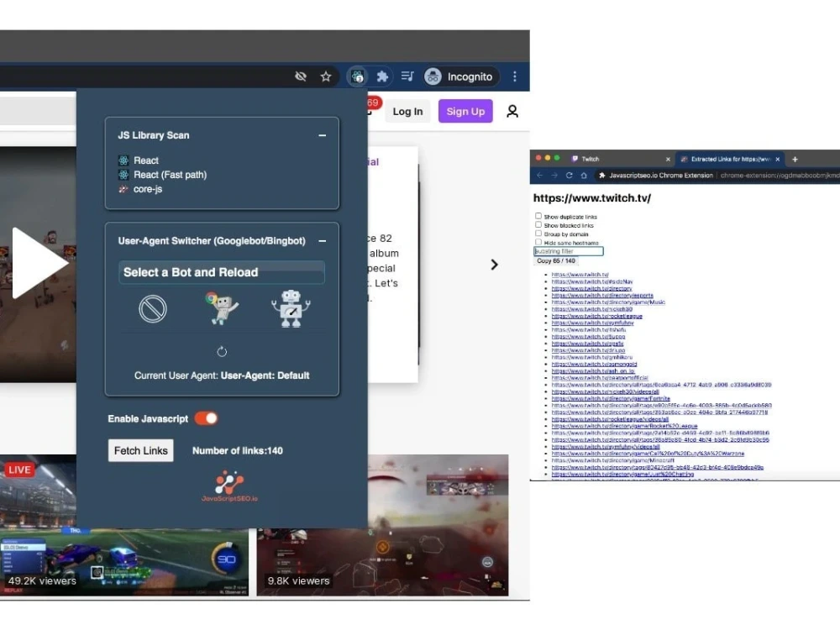This screenshot has height=630, width=840.
Task: Open the directory/game/Fortnite link
Action: 611,398
